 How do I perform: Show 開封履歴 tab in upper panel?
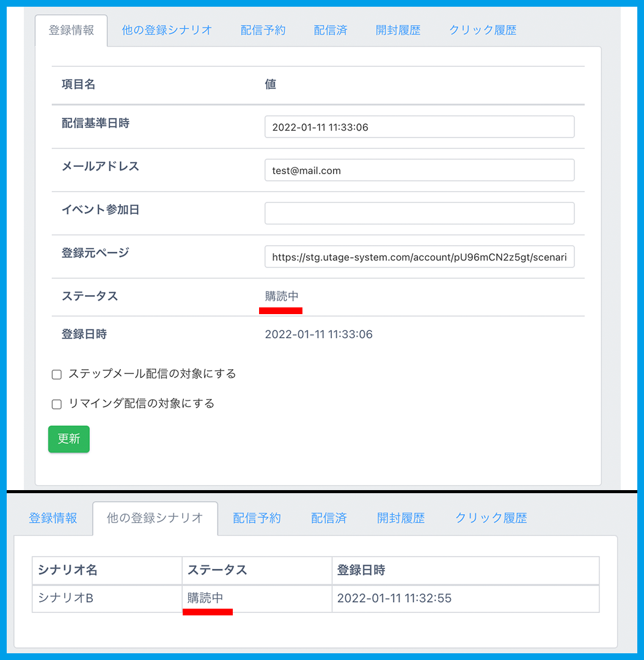coord(398,30)
